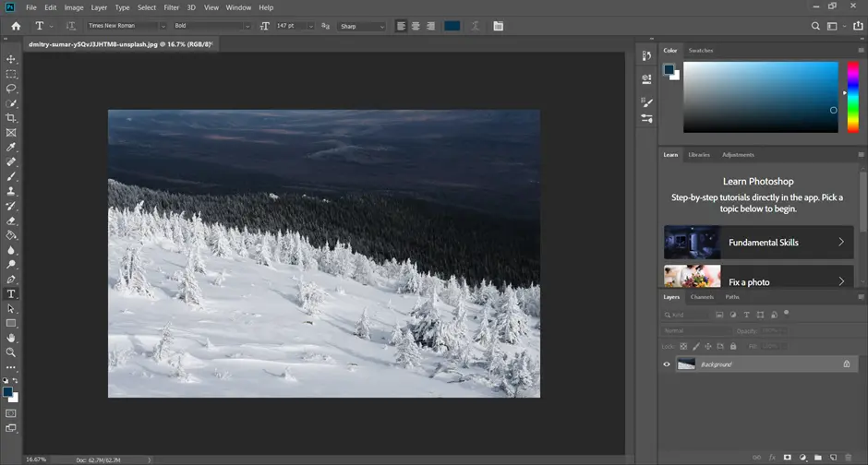Select the Move tool
Viewport: 868px width, 465px height.
tap(11, 59)
